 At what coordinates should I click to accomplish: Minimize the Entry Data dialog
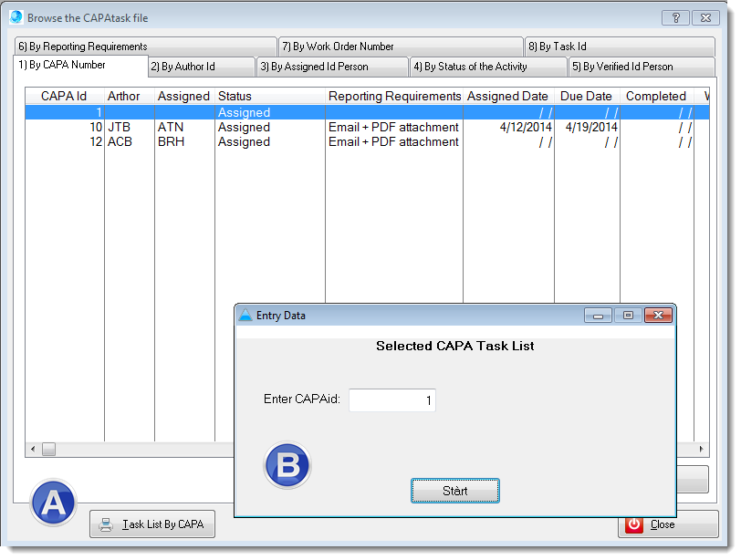[598, 316]
